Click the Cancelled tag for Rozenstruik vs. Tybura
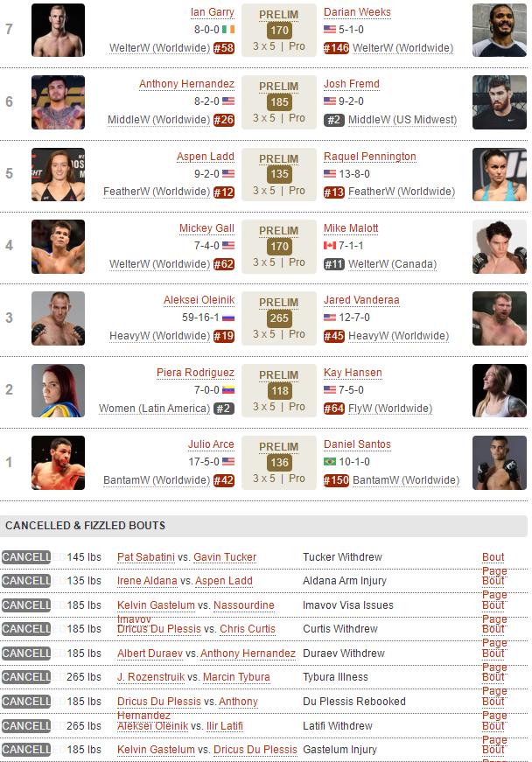532x762 pixels. 25,677
